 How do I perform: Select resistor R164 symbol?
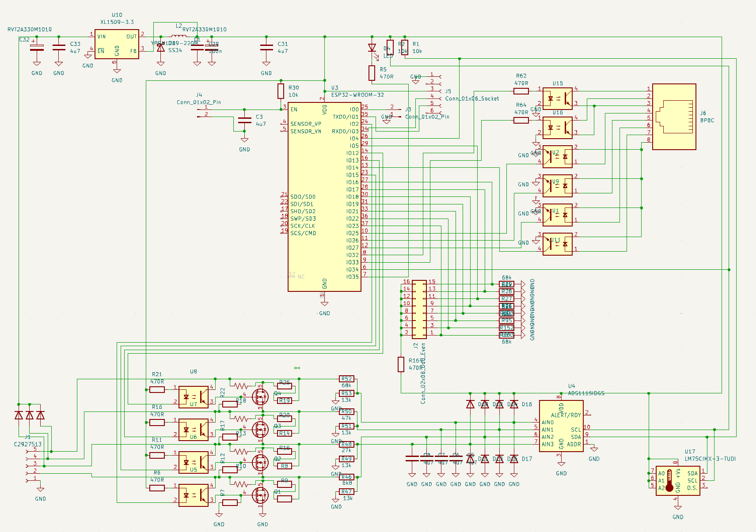pos(401,364)
